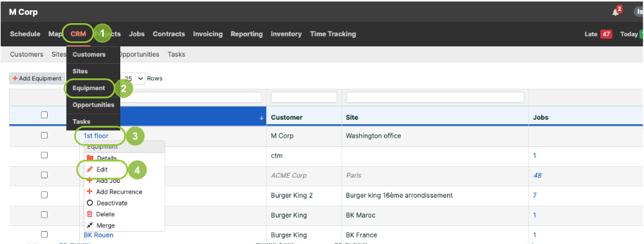Open the 48 jobs link for ACME Corp
The height and width of the screenshot is (244, 644).
pos(537,175)
